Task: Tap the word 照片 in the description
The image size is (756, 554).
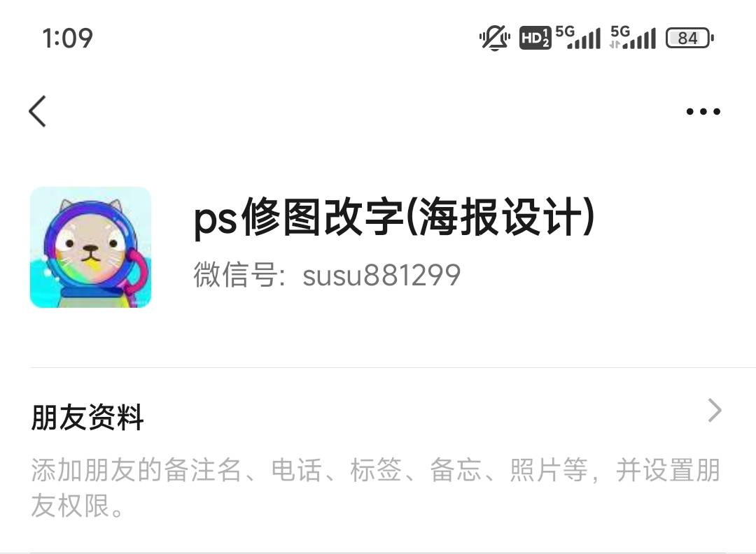Action: click(535, 470)
